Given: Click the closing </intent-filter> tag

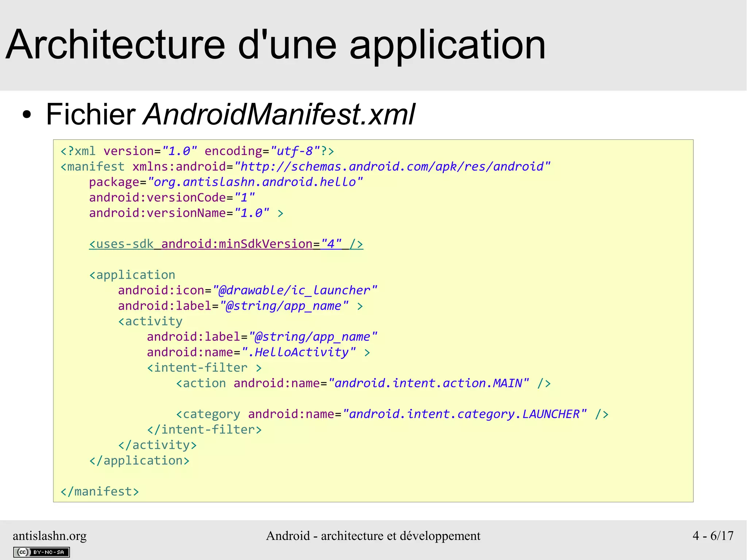Looking at the screenshot, I should pos(204,430).
